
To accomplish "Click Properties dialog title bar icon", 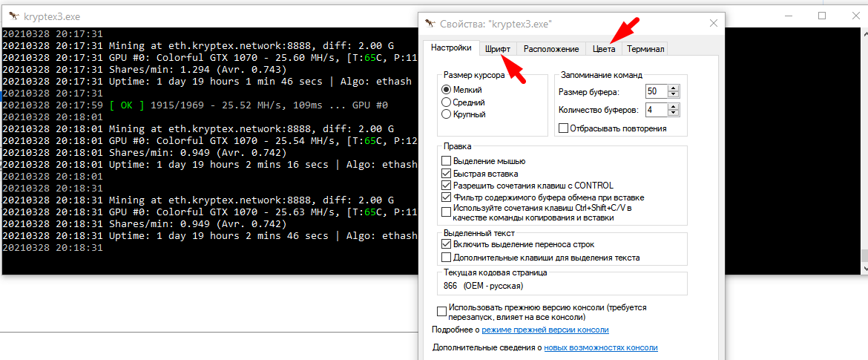I will click(430, 23).
